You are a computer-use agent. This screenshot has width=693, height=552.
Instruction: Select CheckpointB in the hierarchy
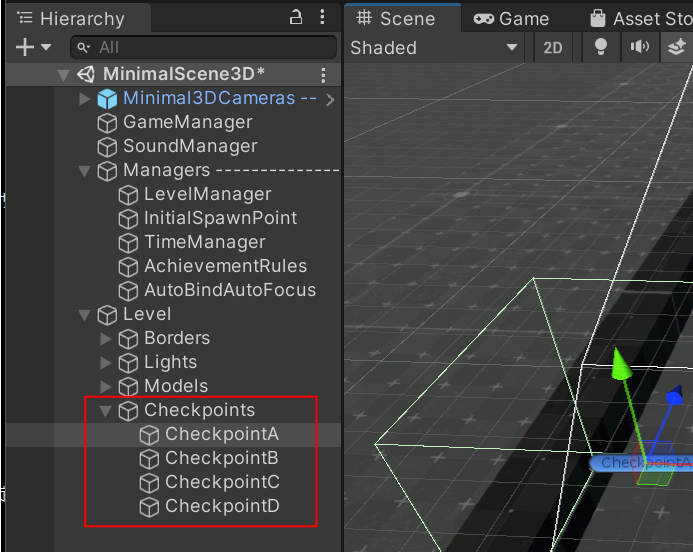222,458
